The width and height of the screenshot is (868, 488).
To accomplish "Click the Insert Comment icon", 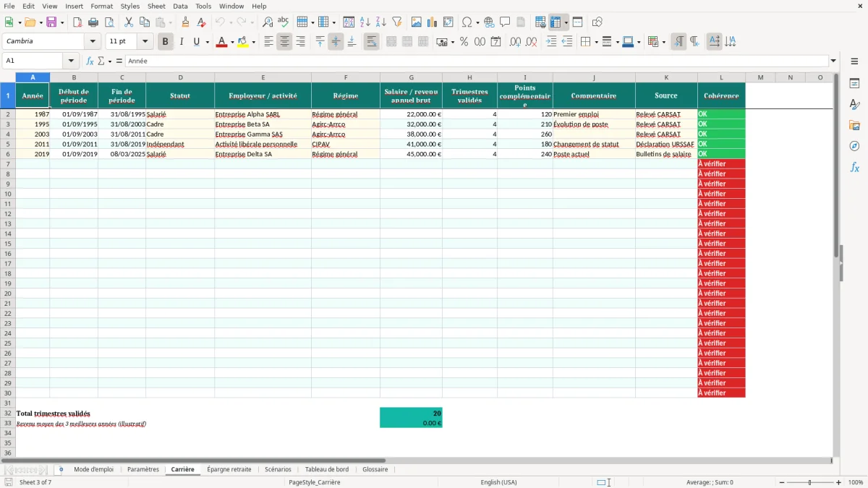I will tap(505, 22).
